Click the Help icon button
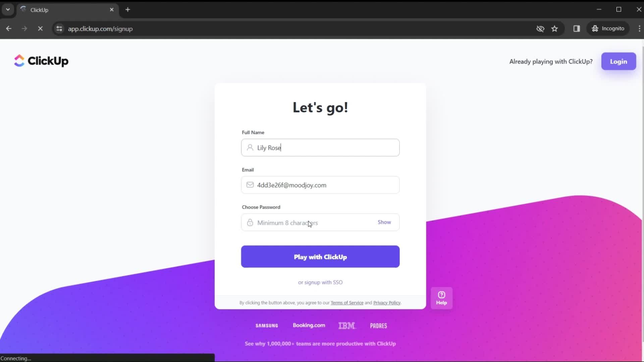 tap(441, 298)
